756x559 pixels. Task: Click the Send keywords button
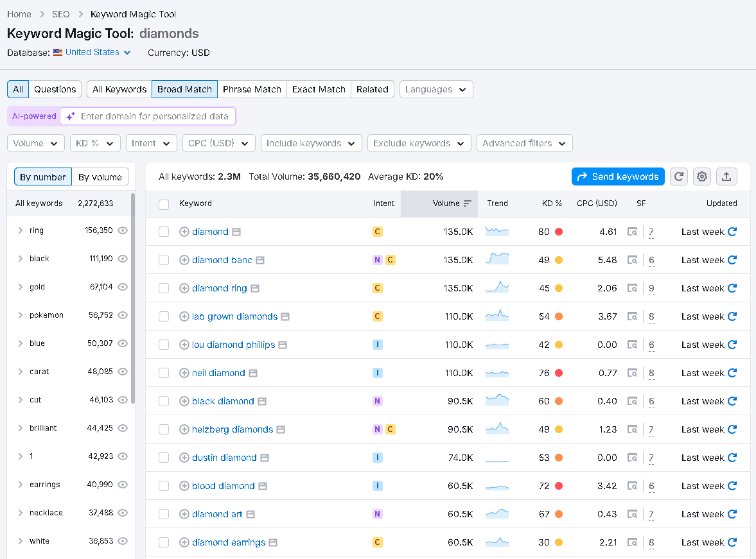click(x=618, y=176)
